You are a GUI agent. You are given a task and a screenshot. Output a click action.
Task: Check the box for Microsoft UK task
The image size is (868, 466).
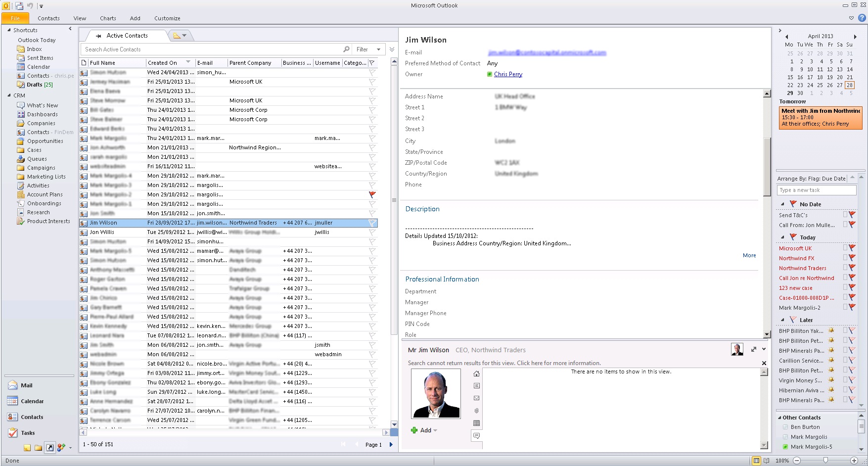tap(845, 248)
